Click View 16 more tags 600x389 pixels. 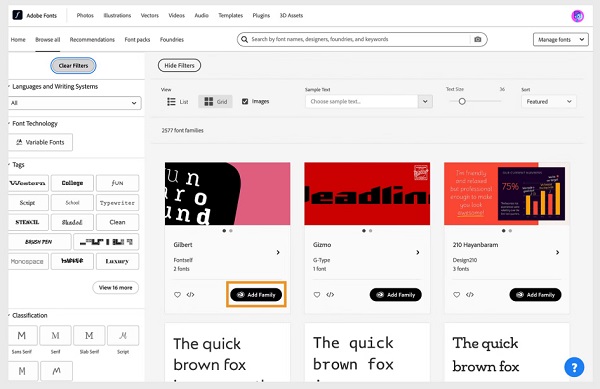[x=116, y=288]
